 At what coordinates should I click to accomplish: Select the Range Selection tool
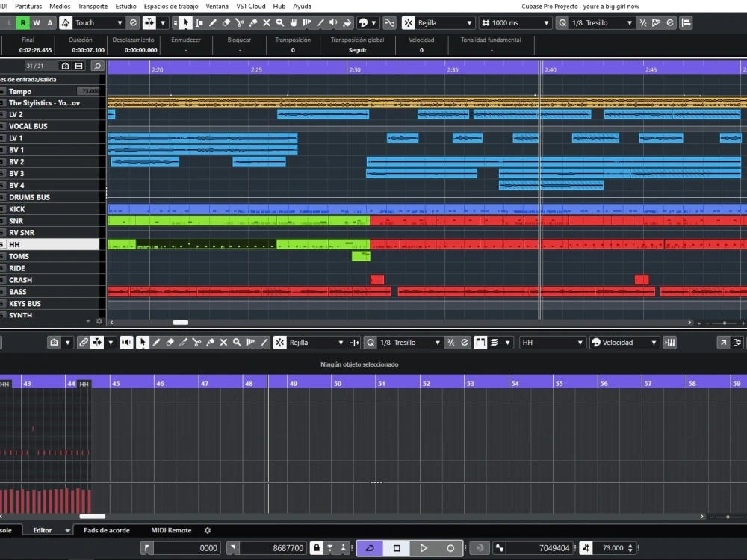pyautogui.click(x=199, y=22)
